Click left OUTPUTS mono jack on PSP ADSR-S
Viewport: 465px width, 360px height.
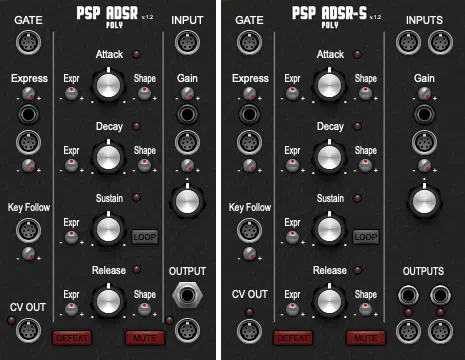pos(408,295)
